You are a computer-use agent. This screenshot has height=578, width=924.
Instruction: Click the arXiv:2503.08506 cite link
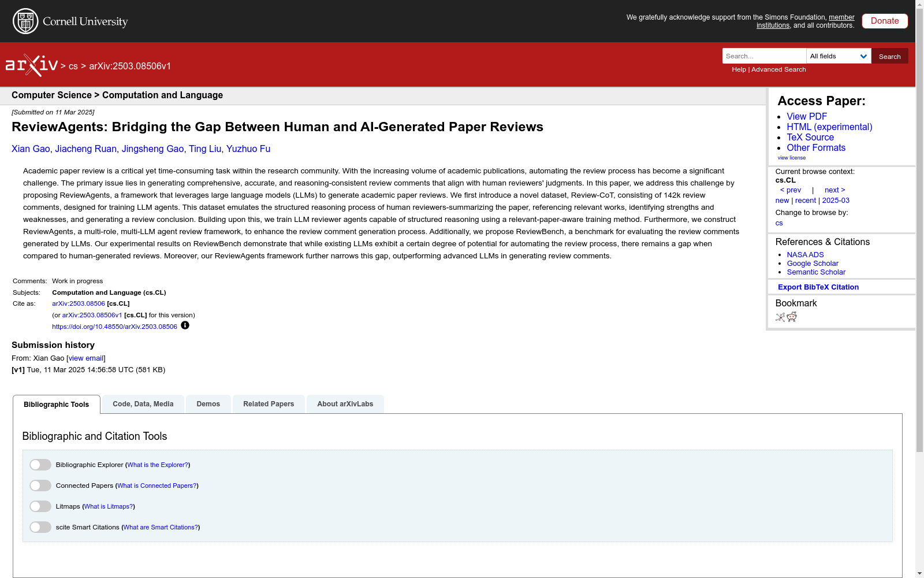[x=79, y=303]
